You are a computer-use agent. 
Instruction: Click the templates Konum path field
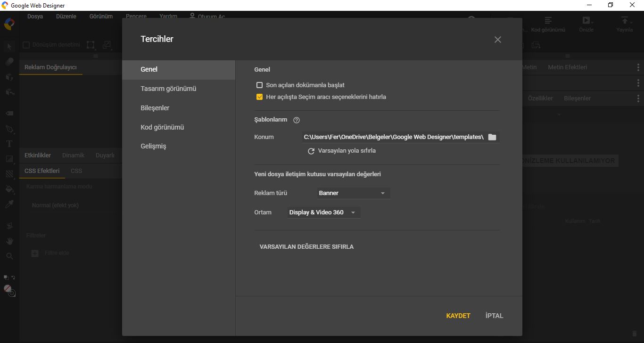(394, 137)
